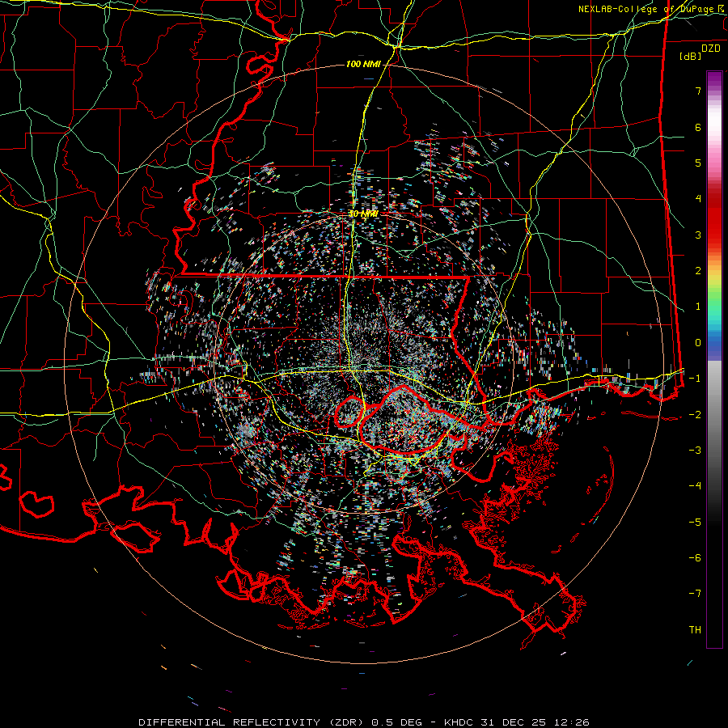Viewport: 728px width, 728px height.
Task: Select the 5 value on the scale
Action: (698, 163)
